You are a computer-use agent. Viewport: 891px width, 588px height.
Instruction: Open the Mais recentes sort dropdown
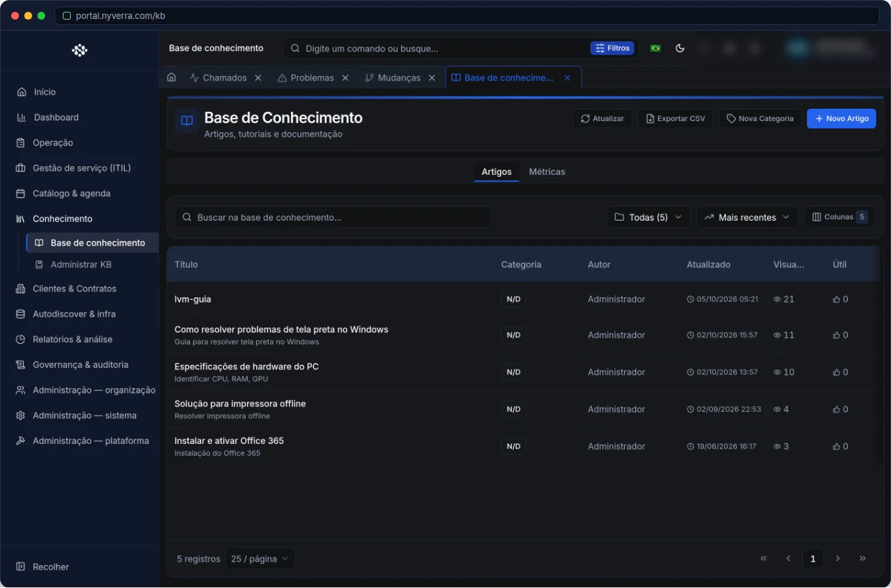coord(748,217)
